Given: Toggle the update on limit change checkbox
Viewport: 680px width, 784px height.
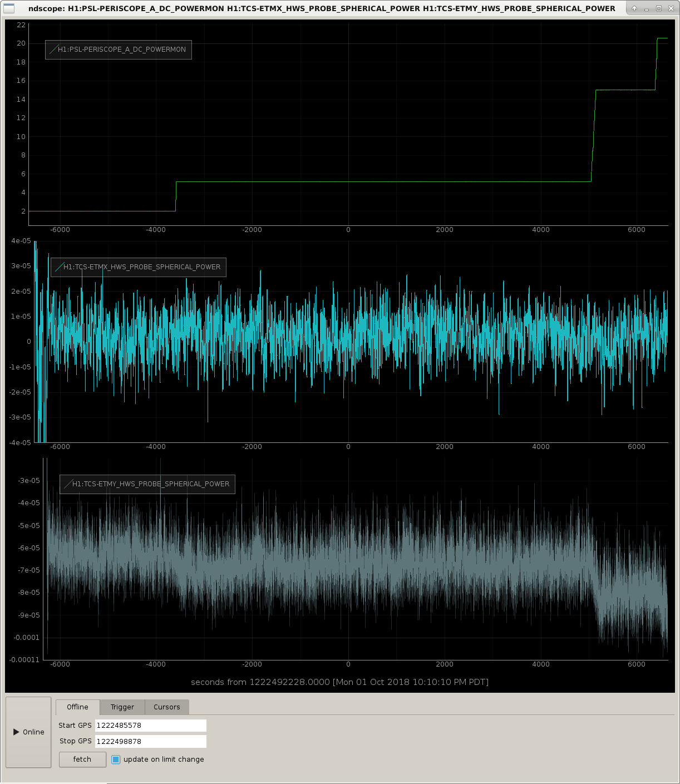Looking at the screenshot, I should [116, 760].
